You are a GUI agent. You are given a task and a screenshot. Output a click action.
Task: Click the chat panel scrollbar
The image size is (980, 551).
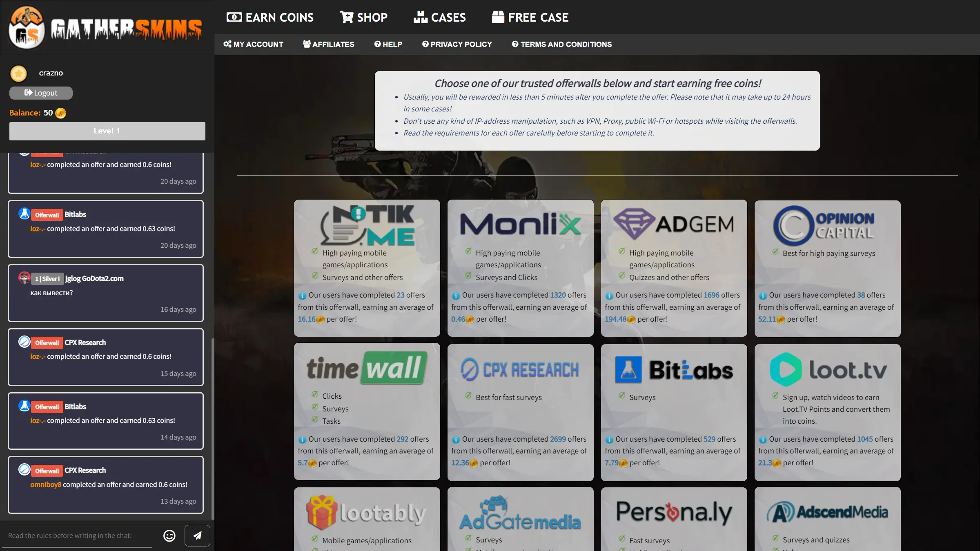(x=213, y=429)
